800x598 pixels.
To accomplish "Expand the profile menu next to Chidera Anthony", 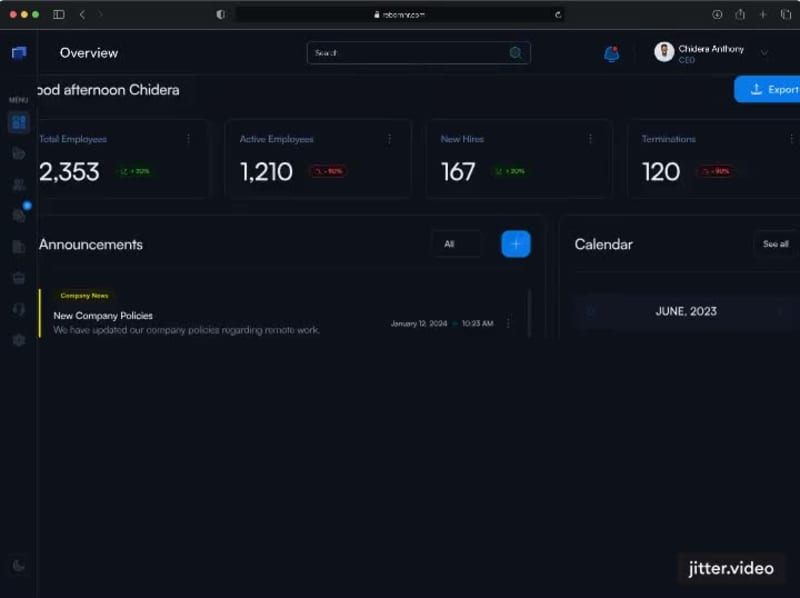I will tap(766, 52).
